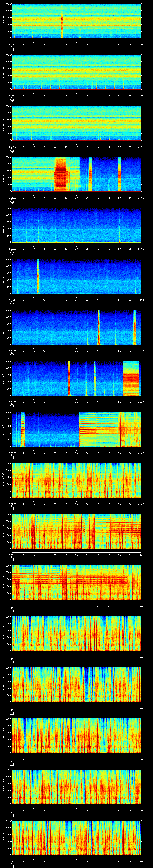Click the 3:38:00 start time label
This screenshot has width=153, height=868.
[x=12, y=861]
